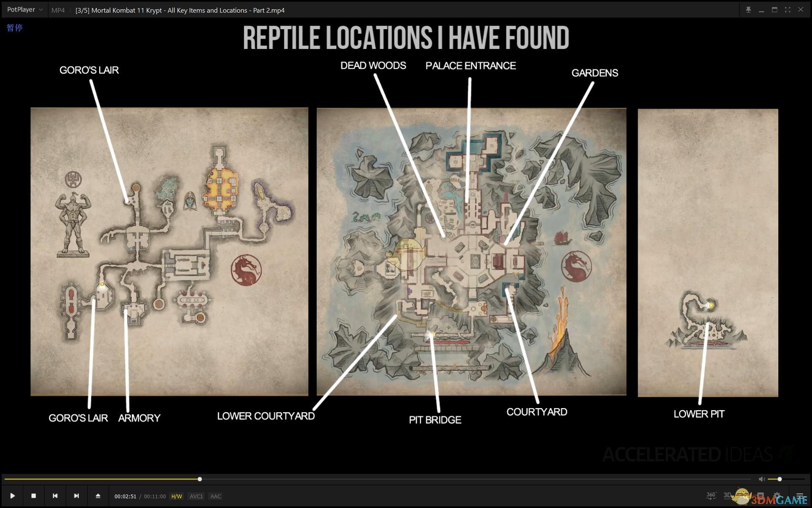Viewport: 812px width, 508px height.
Task: Click the AVC1 video codec badge
Action: 196,496
